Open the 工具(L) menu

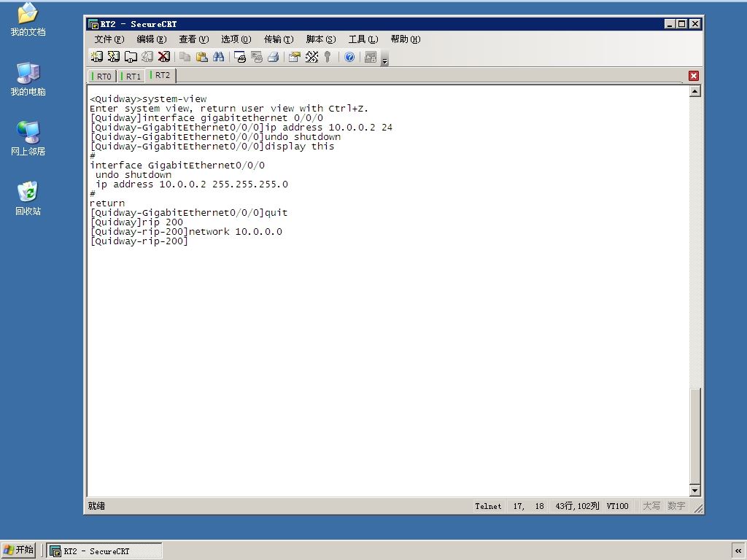click(x=363, y=39)
